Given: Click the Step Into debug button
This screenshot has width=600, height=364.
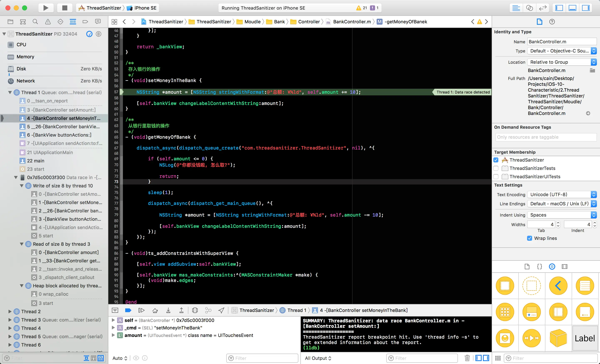Looking at the screenshot, I should point(168,310).
